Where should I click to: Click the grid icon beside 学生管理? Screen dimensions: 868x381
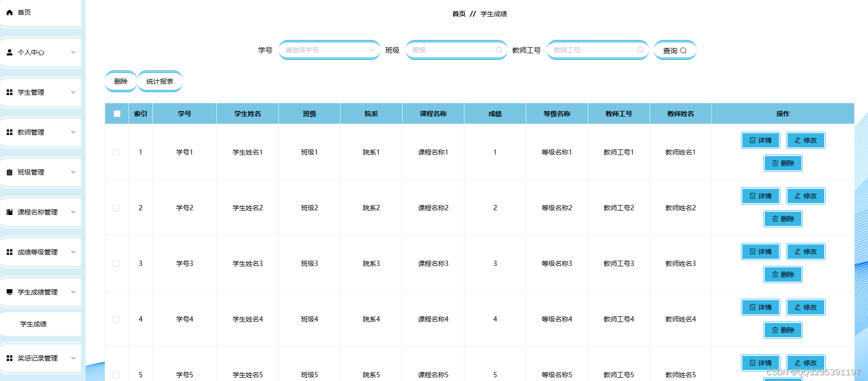coord(10,92)
